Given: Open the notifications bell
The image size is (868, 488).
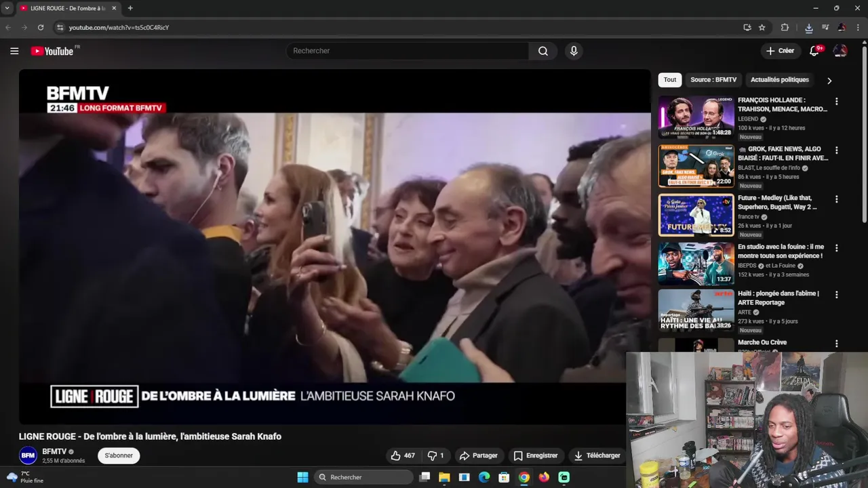Looking at the screenshot, I should [x=816, y=51].
